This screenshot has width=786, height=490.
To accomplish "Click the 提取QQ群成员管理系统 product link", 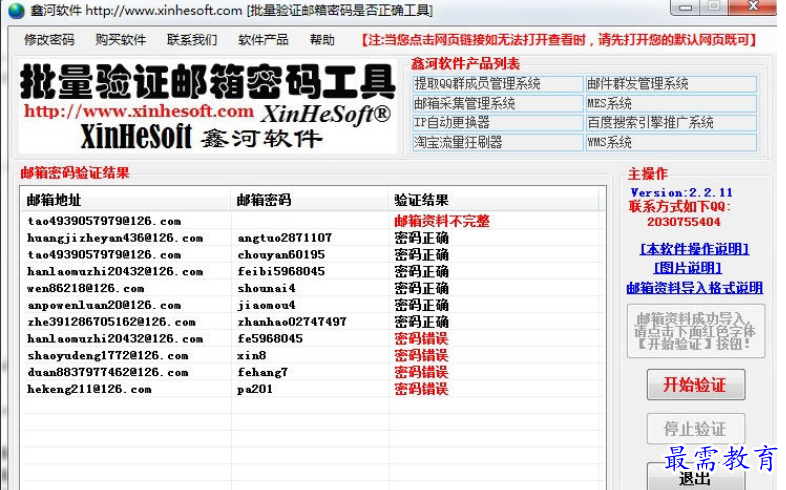I will pos(498,84).
